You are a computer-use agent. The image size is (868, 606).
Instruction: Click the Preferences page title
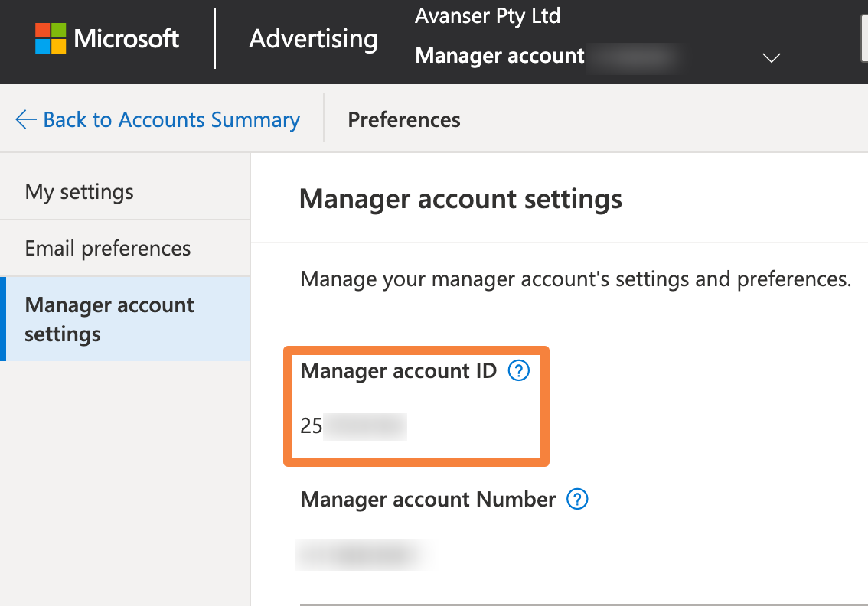tap(404, 120)
